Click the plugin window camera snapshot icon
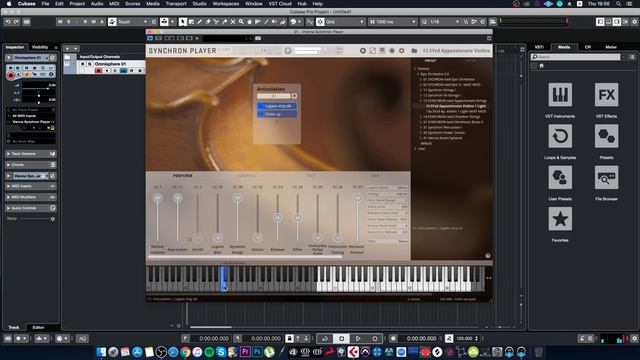 [x=258, y=38]
